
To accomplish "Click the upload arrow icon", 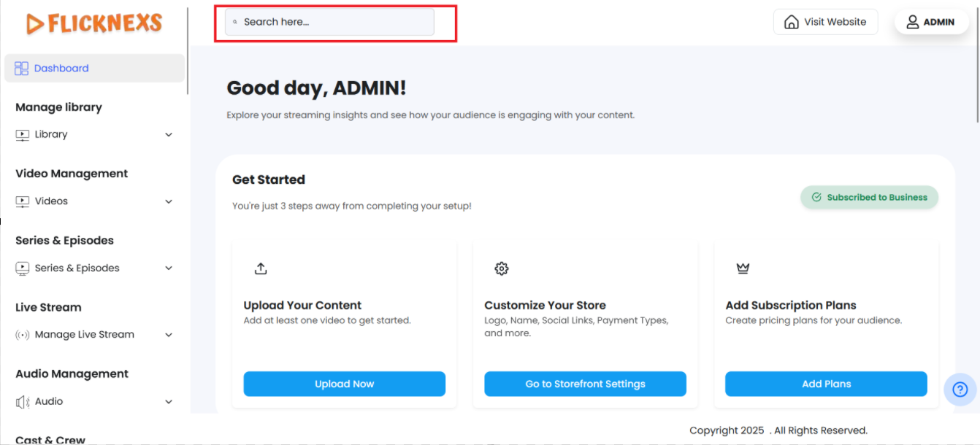I will point(261,268).
